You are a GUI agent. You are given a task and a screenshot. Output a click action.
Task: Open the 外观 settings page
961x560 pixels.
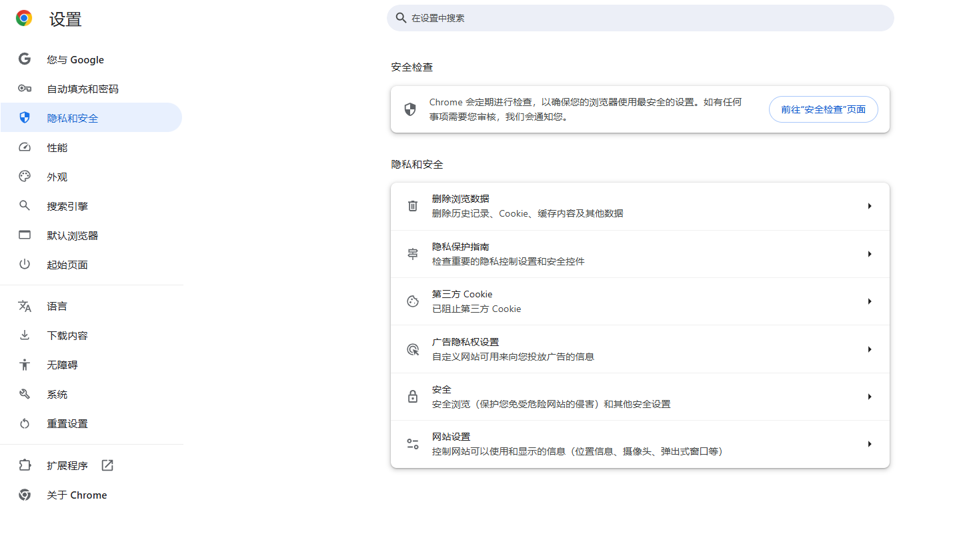(91, 177)
